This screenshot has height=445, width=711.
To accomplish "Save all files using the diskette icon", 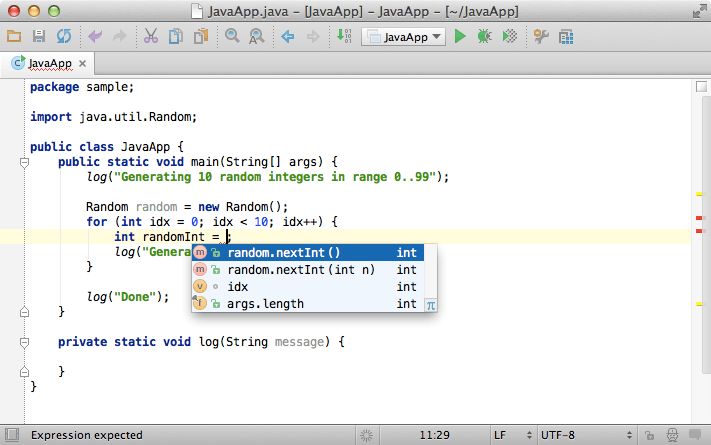I will tap(39, 36).
